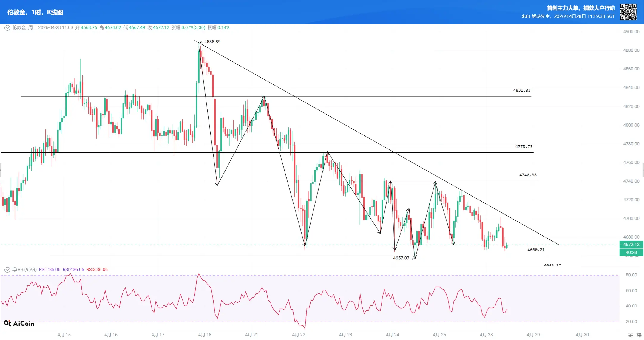The width and height of the screenshot is (644, 340).
Task: Click the RSI3:36.06 red legend value
Action: pyautogui.click(x=97, y=270)
